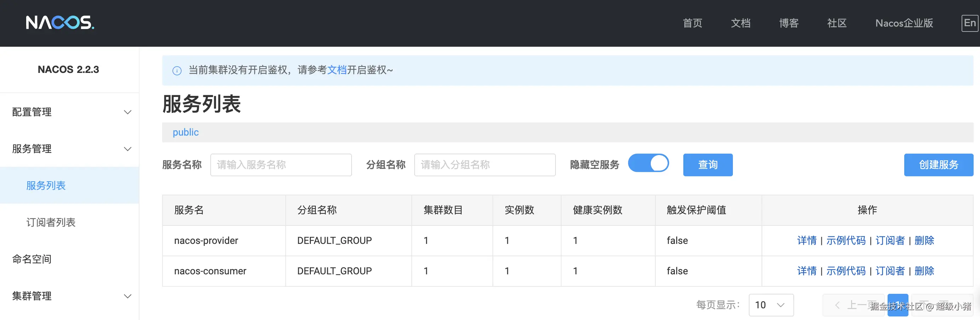Open 订阅者 for nacos-consumer
Viewport: 980px width, 320px height.
point(890,271)
